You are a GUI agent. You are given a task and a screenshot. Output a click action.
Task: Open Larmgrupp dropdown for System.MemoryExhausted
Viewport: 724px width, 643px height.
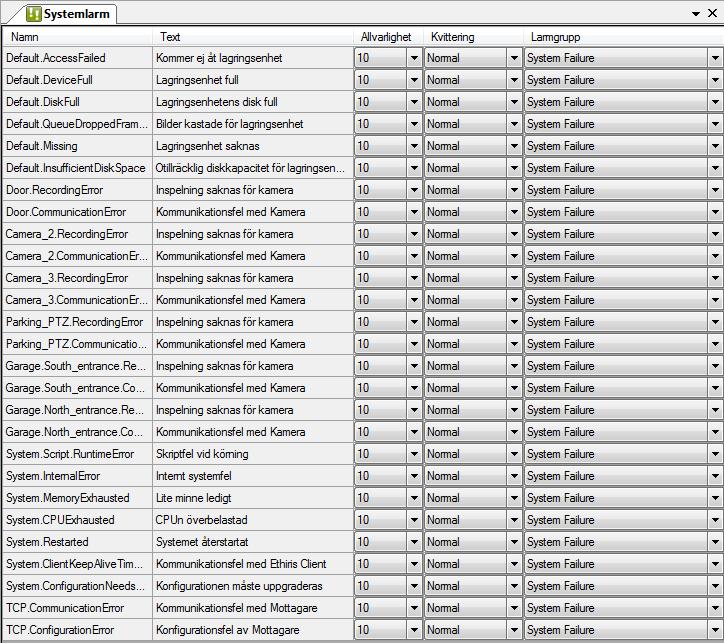click(x=715, y=498)
